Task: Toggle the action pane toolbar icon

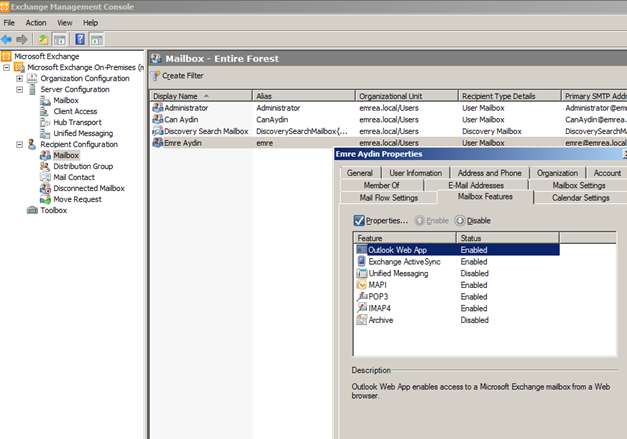Action: tap(97, 39)
